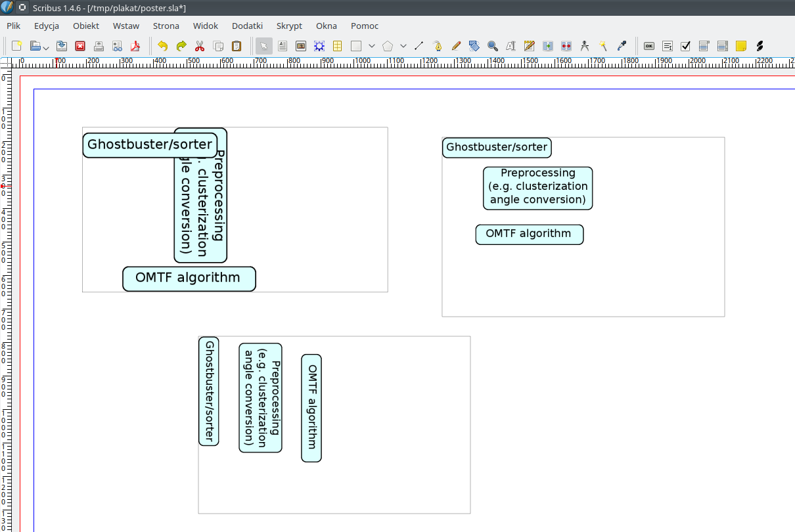795x532 pixels.
Task: Export the document as PDF
Action: coord(136,46)
